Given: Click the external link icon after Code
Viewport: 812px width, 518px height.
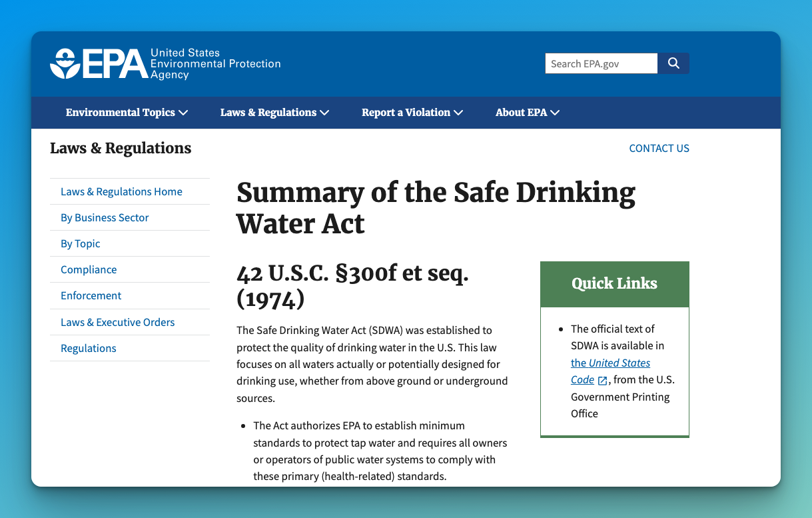Looking at the screenshot, I should [602, 381].
